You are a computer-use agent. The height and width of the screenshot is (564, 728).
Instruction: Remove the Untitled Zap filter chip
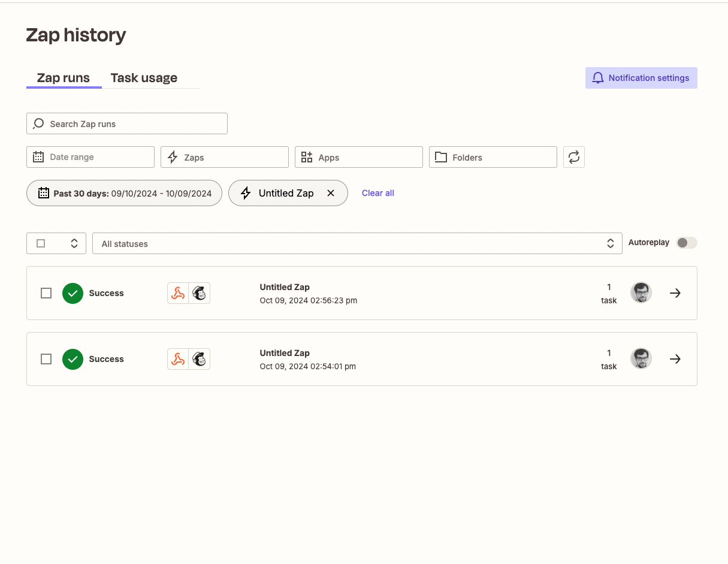[x=331, y=193]
